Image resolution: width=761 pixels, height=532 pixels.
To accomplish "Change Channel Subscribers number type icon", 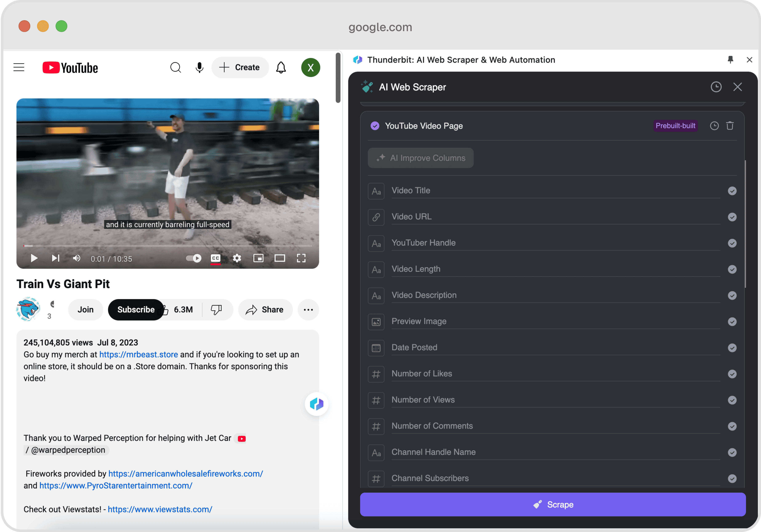I will pos(376,479).
